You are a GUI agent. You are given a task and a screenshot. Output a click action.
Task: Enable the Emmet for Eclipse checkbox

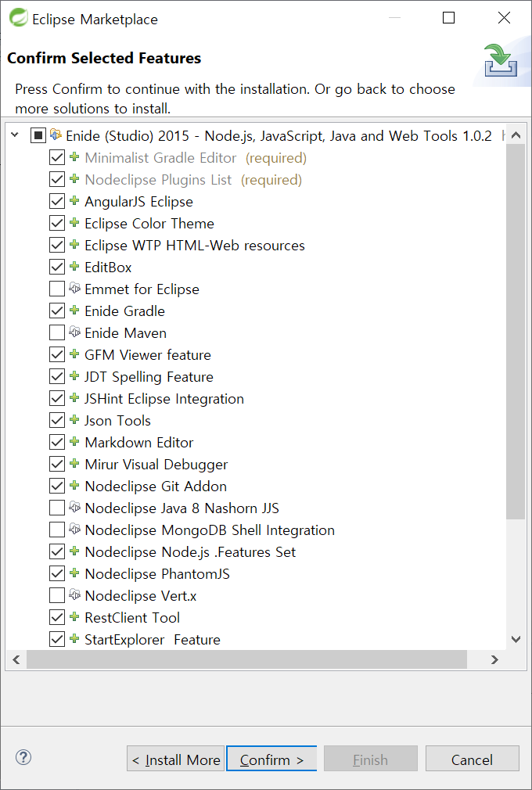pos(57,289)
